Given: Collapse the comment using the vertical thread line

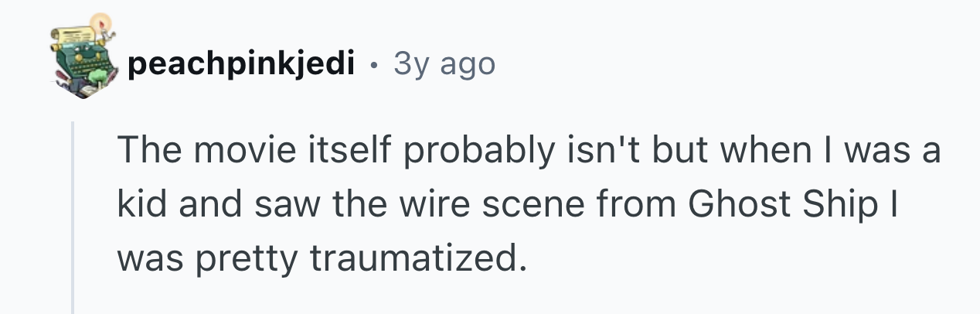Looking at the screenshot, I should (73, 217).
